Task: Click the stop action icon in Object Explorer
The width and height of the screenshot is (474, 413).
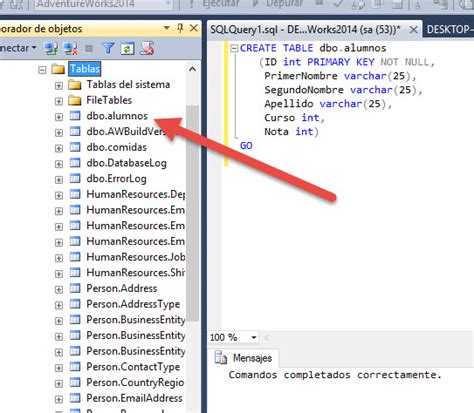Action: [x=89, y=49]
